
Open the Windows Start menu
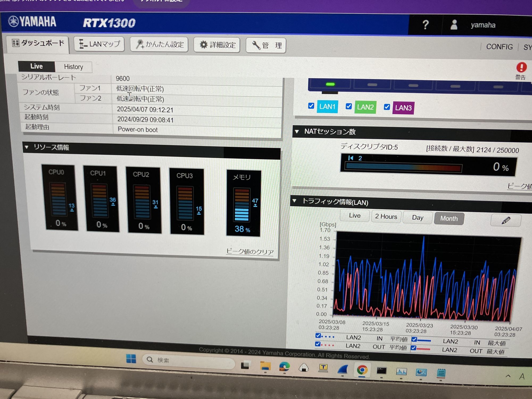[131, 359]
